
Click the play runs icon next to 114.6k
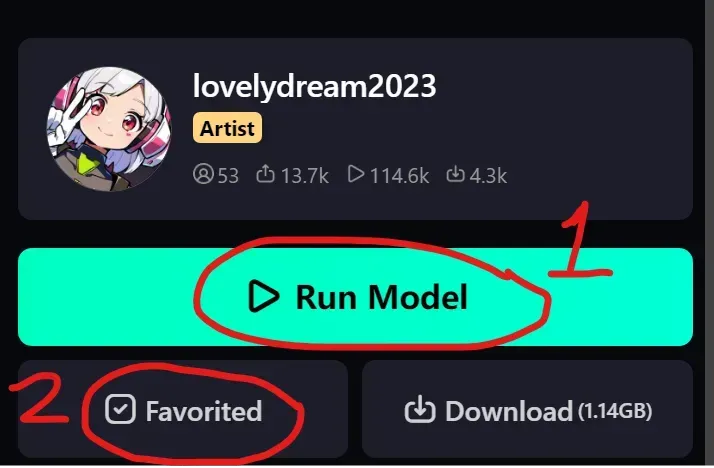coord(356,174)
